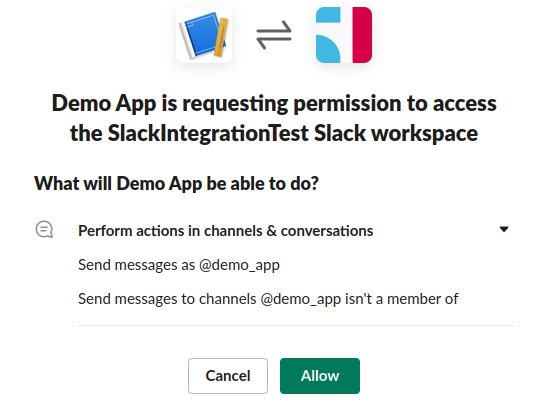Click @demo_app in the 'Send messages as' line
This screenshot has height=412, width=542.
[x=239, y=265]
